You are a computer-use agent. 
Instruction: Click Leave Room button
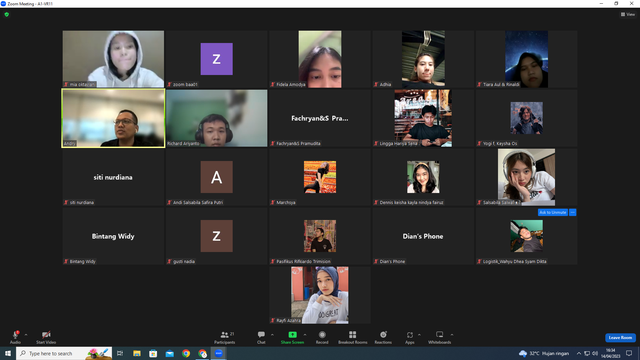(620, 338)
